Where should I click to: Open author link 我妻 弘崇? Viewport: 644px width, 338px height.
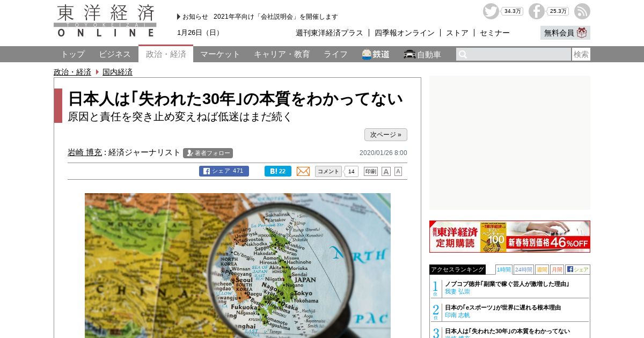point(457,291)
